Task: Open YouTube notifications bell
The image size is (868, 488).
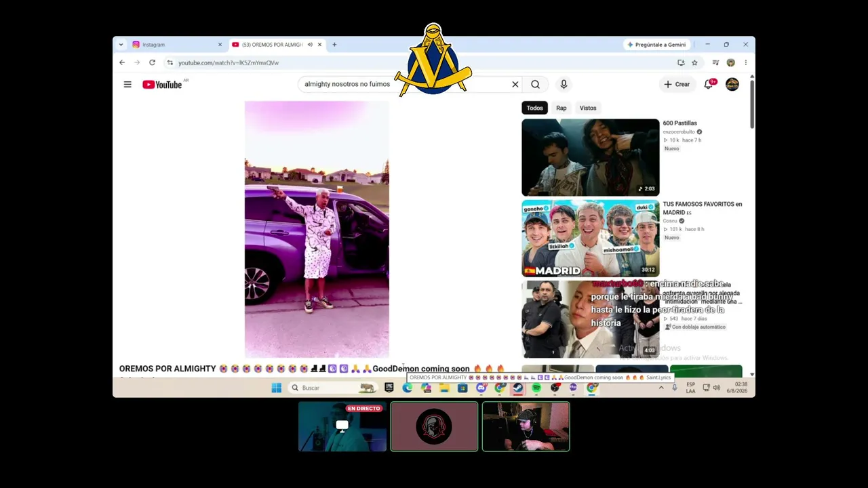Action: point(709,84)
